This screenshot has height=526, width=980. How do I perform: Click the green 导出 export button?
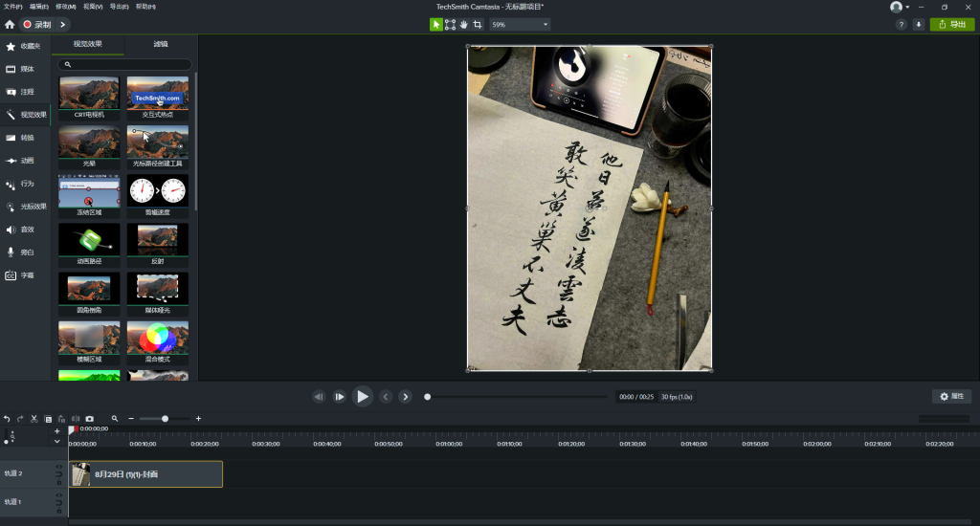[952, 24]
